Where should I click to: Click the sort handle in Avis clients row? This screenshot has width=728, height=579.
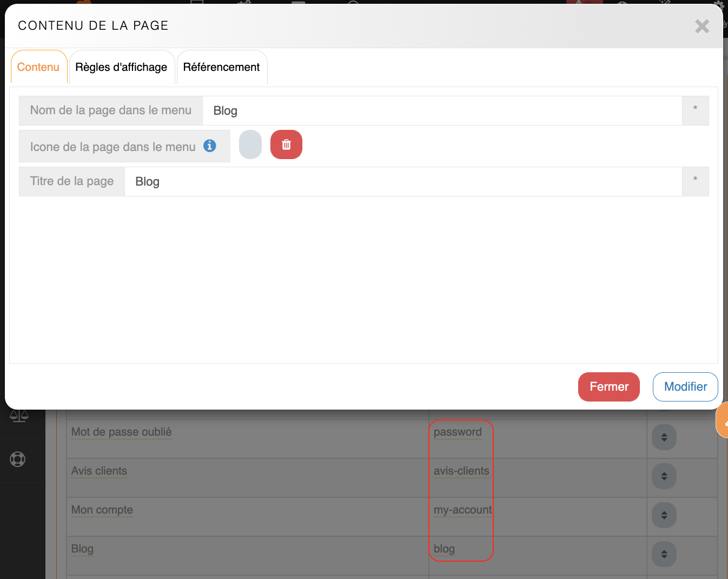pyautogui.click(x=664, y=476)
